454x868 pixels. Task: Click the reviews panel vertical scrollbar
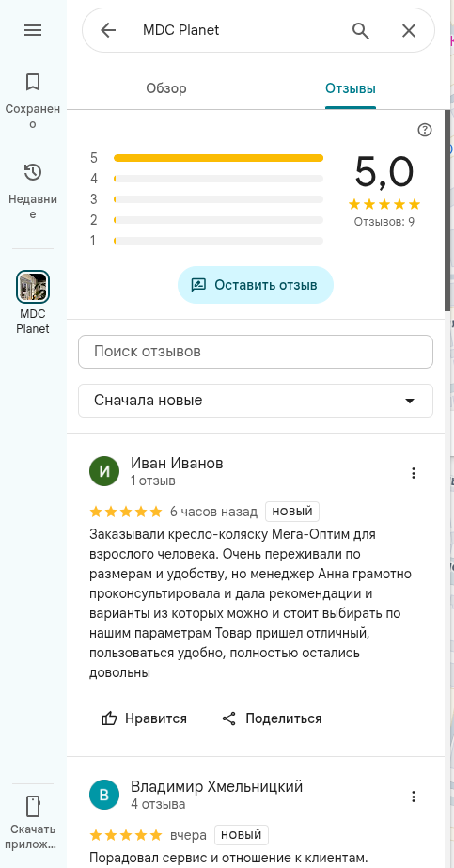click(x=446, y=211)
